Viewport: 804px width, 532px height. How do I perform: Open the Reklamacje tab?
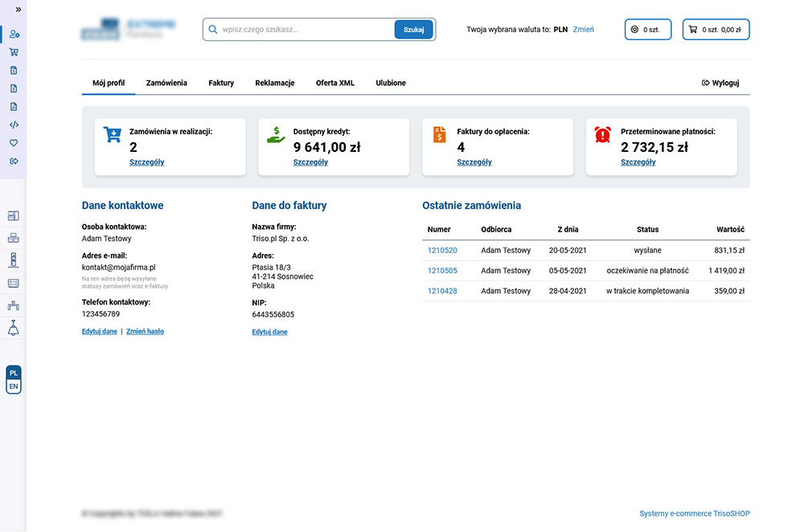click(x=275, y=83)
